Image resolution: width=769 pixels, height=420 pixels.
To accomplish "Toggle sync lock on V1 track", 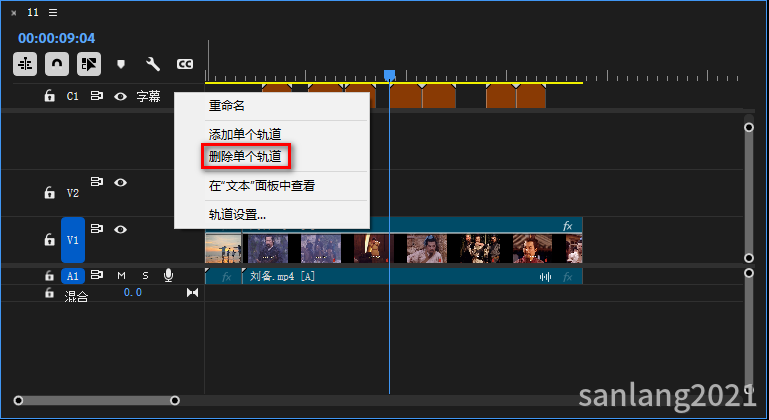I will click(x=97, y=229).
